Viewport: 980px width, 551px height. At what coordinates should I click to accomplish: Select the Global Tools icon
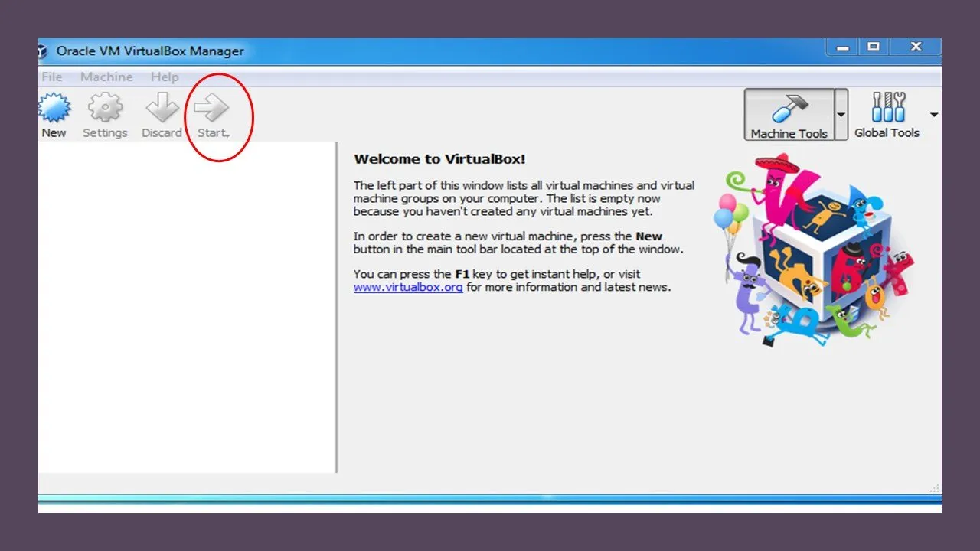pos(888,108)
